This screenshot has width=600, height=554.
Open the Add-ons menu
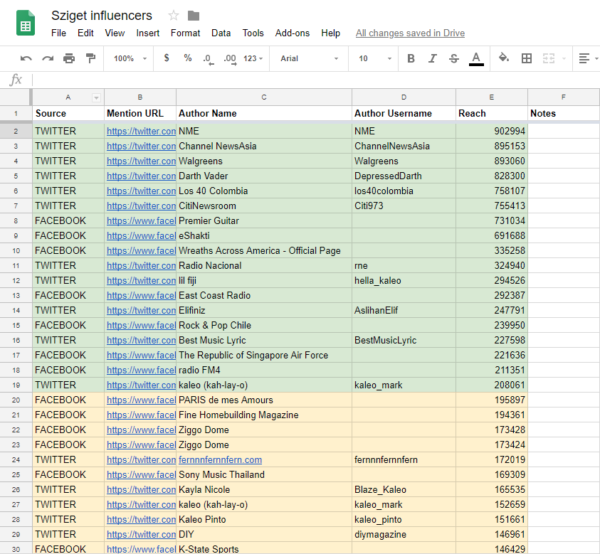[292, 33]
